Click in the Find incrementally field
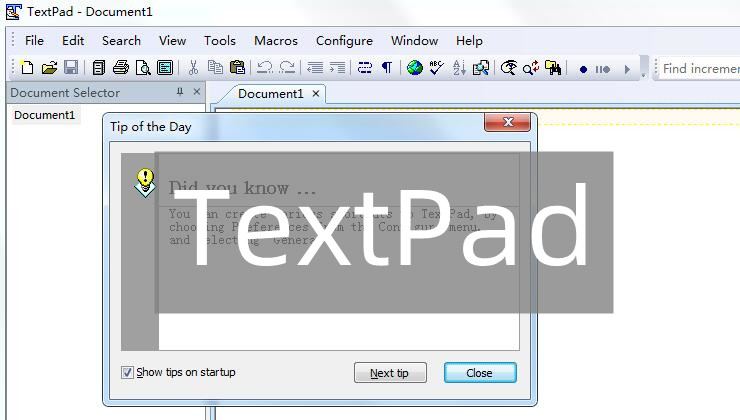 [699, 69]
